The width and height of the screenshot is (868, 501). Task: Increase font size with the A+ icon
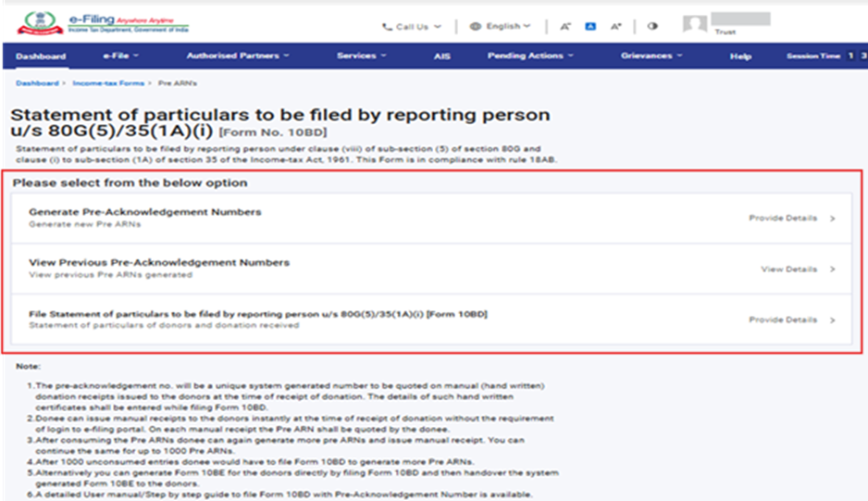click(615, 26)
